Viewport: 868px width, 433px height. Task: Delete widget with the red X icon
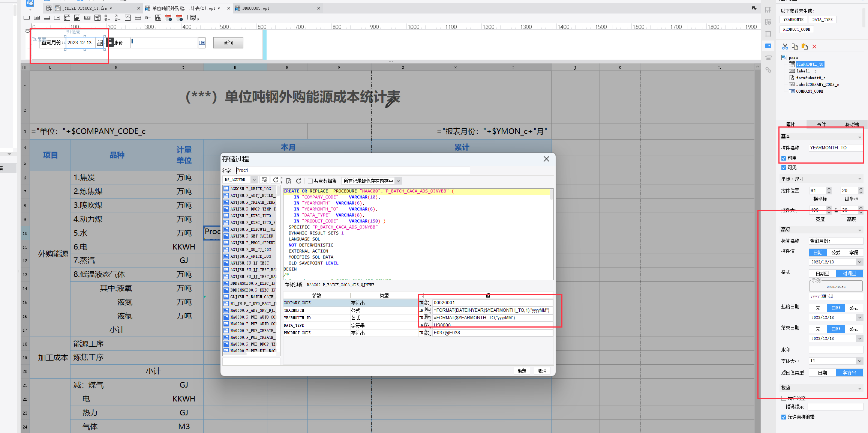point(814,47)
